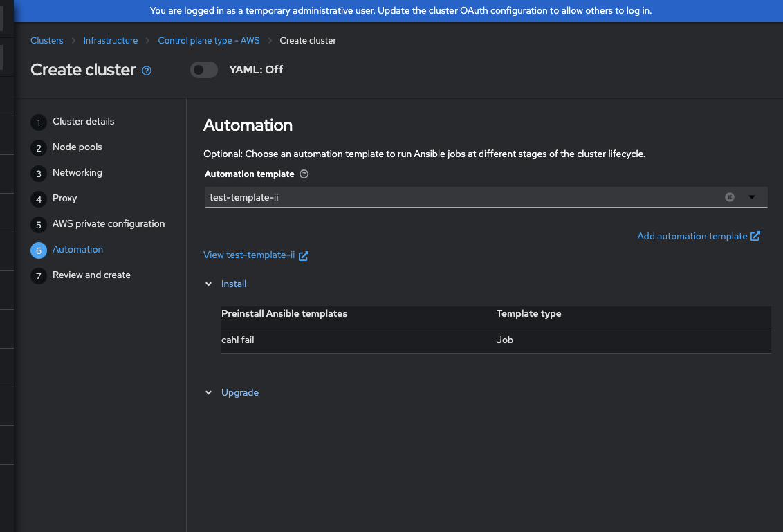The height and width of the screenshot is (532, 783).
Task: Click the step 1 number badge
Action: (x=39, y=122)
